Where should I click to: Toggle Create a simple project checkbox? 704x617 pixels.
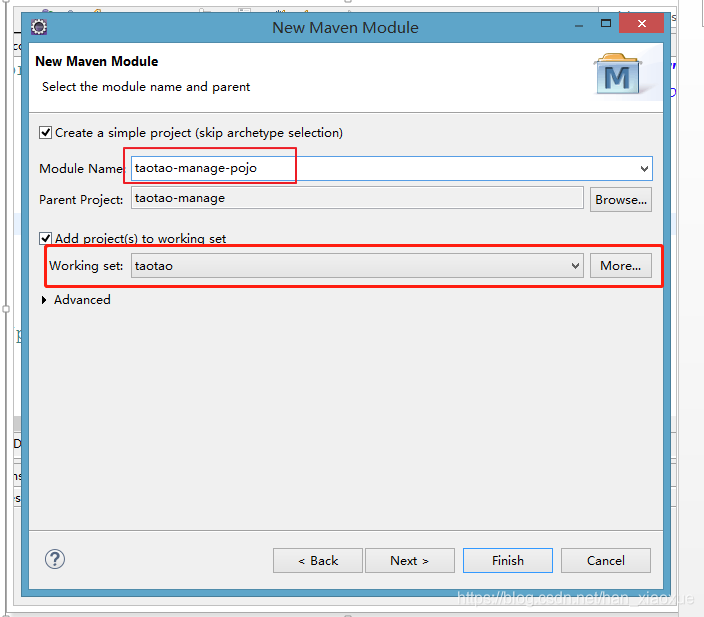pos(45,133)
